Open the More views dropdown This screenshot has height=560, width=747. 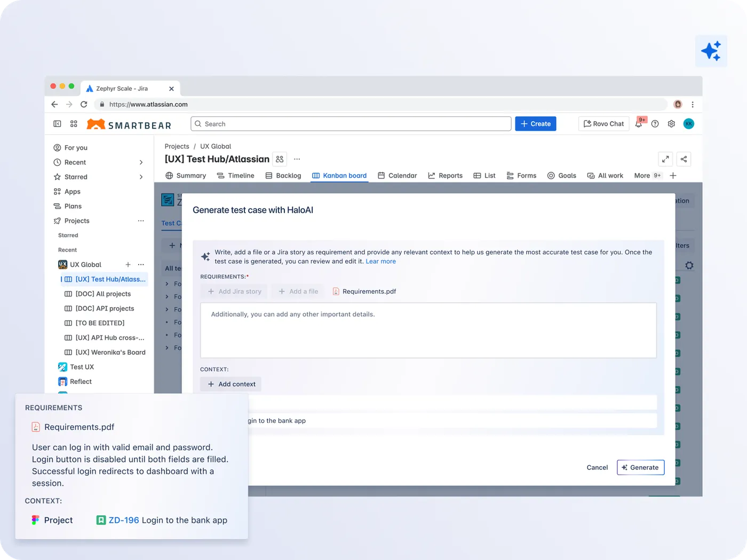647,175
